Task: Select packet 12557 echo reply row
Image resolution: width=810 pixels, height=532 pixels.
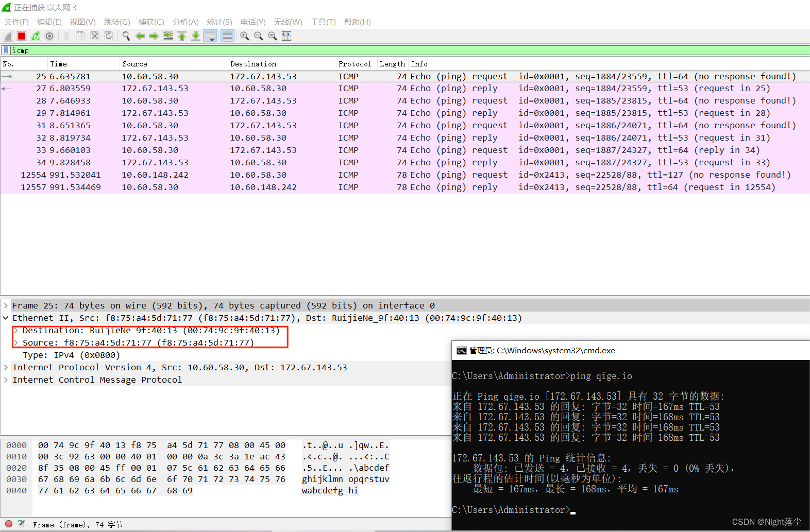Action: point(405,187)
